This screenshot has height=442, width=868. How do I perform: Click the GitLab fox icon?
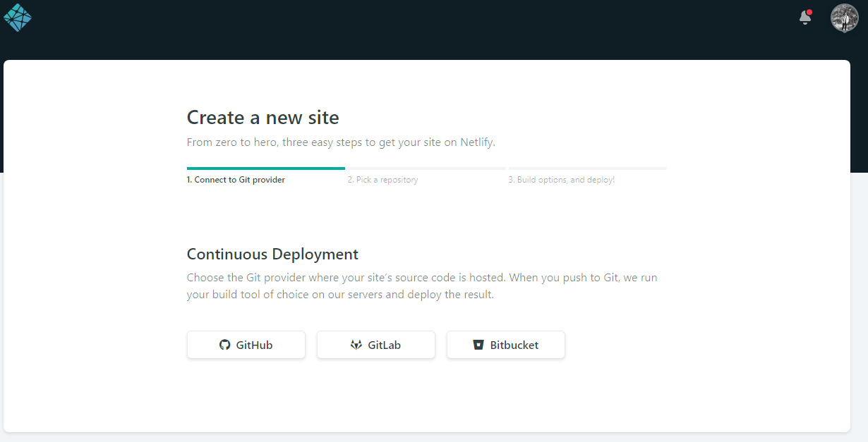coord(356,345)
